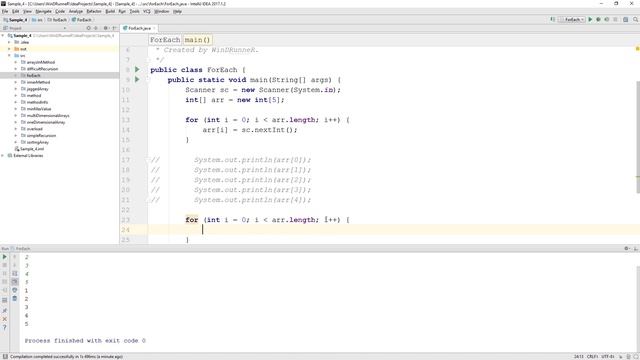Expand the .idea folder in the tree

click(x=9, y=42)
